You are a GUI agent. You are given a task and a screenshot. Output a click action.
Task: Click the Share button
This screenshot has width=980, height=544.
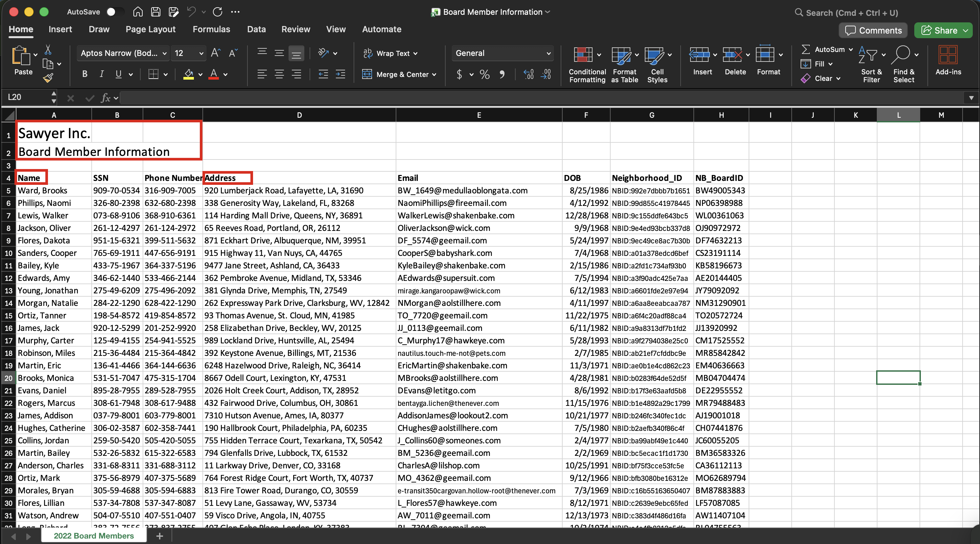940,31
